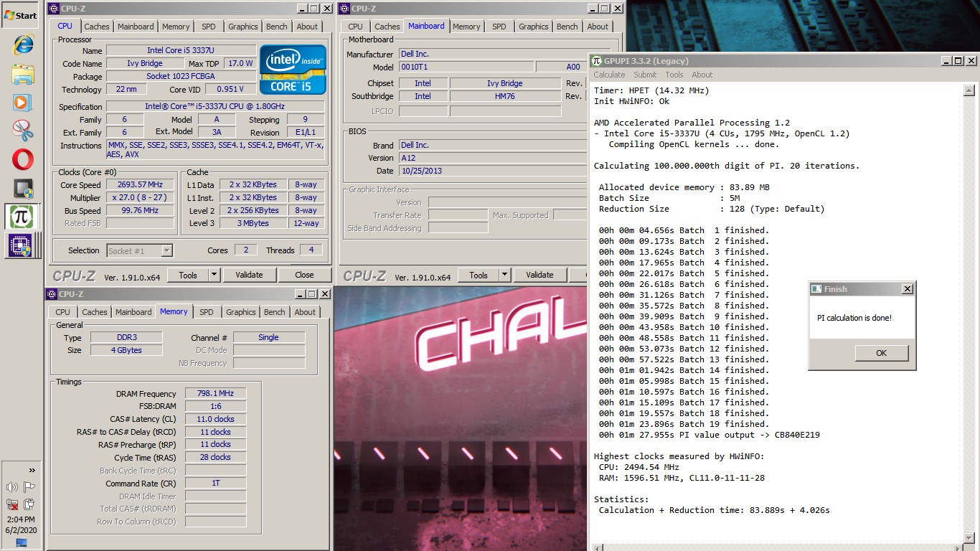Image resolution: width=980 pixels, height=551 pixels.
Task: Close the Finish dialog with its X
Action: 907,289
